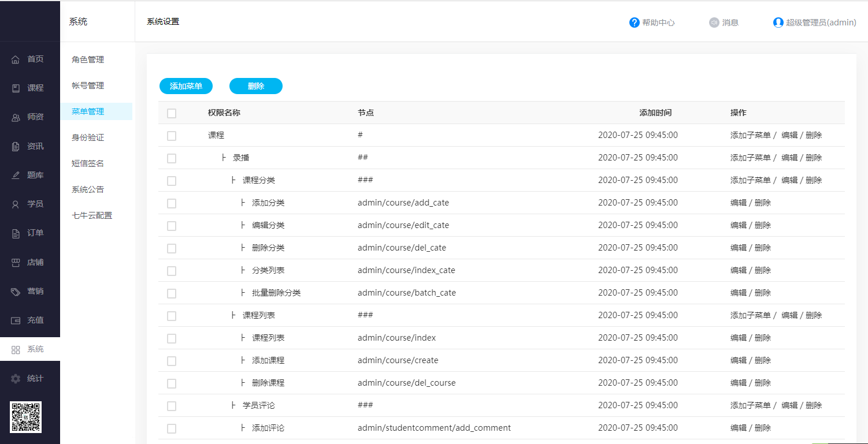
Task: Open the 超级管理员(admin) user account
Action: (814, 23)
